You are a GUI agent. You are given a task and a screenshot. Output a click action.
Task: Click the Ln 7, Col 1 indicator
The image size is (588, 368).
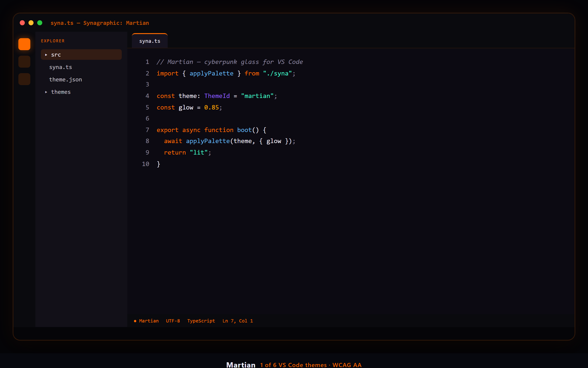tap(238, 321)
